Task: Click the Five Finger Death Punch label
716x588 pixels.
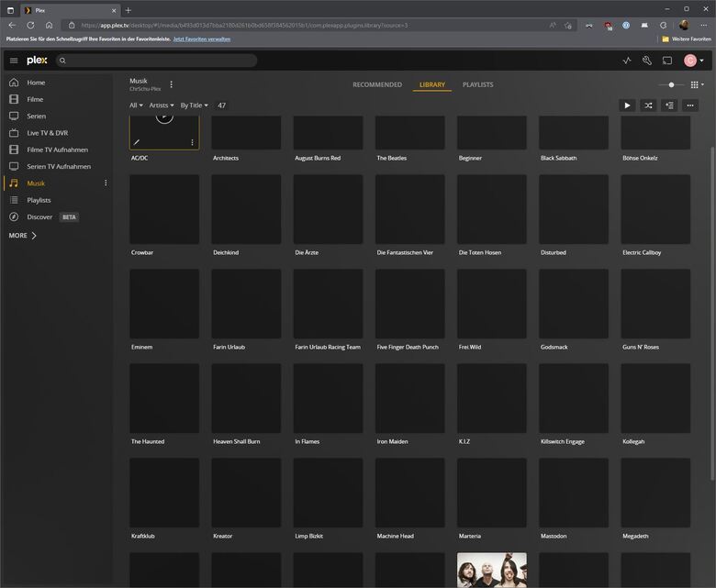Action: (x=408, y=347)
